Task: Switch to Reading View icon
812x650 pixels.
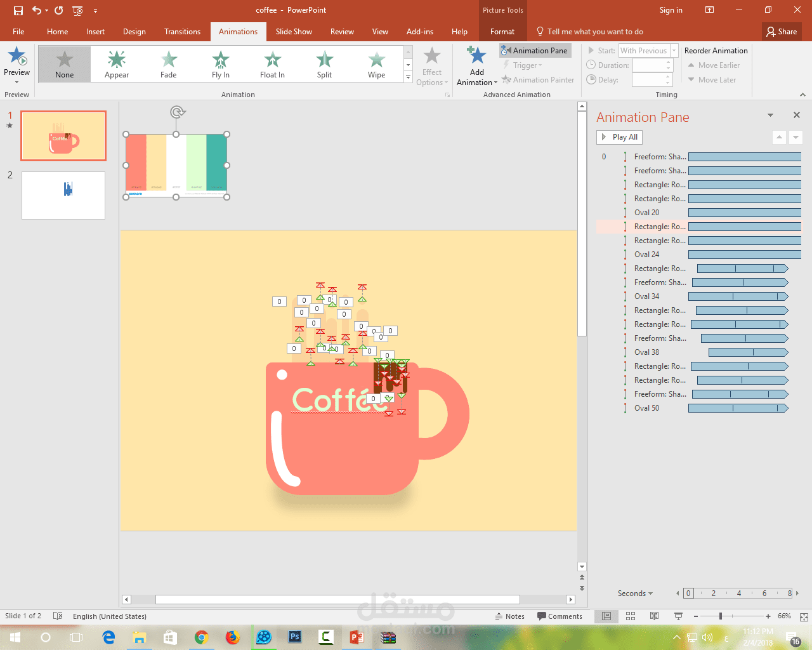Action: coord(654,616)
